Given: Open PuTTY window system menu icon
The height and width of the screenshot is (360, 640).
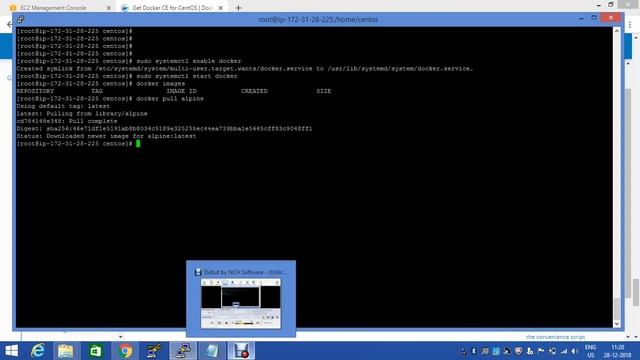Looking at the screenshot, I should 21,19.
